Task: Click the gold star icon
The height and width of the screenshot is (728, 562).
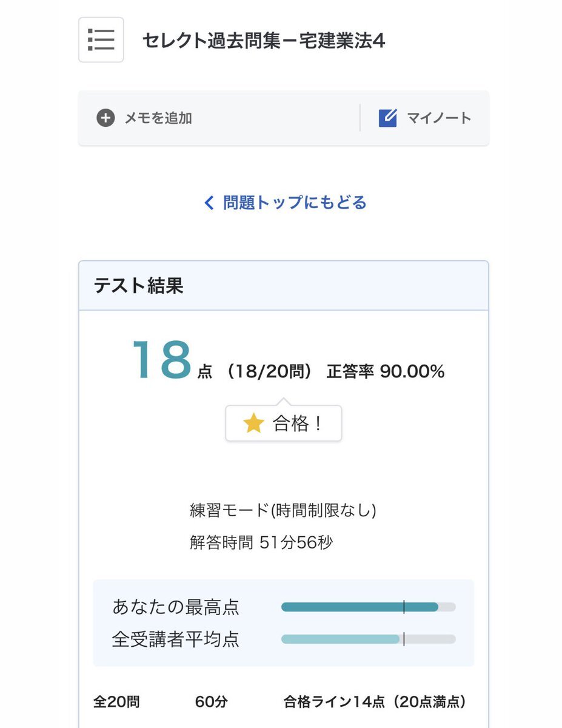Action: (253, 423)
